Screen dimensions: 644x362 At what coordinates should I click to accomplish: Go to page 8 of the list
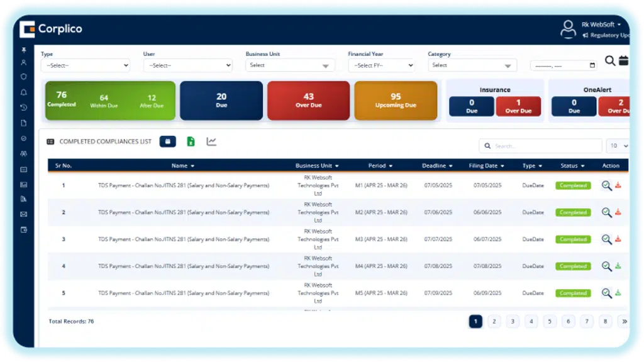[605, 321]
